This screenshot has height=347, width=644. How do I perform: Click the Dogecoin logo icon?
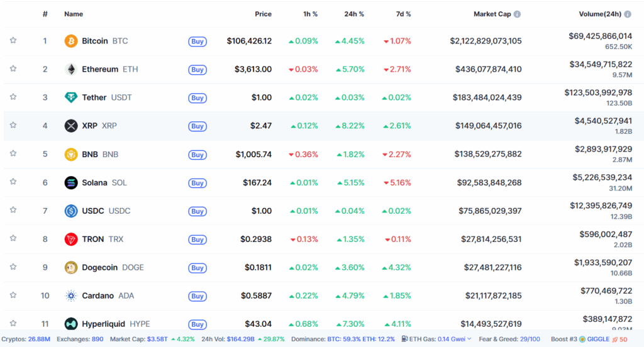point(71,267)
